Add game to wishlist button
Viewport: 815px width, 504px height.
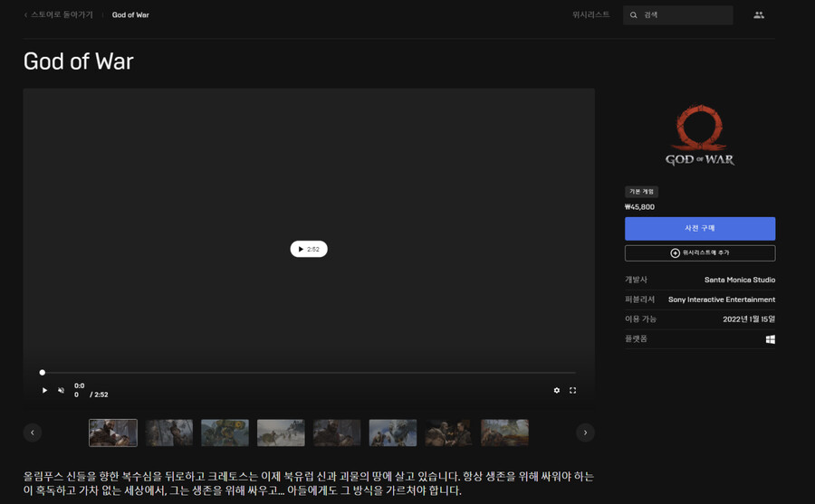pyautogui.click(x=700, y=253)
